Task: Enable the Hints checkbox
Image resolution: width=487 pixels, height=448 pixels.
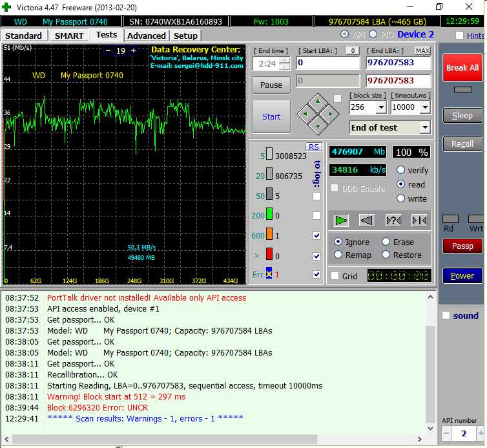Action: (459, 36)
